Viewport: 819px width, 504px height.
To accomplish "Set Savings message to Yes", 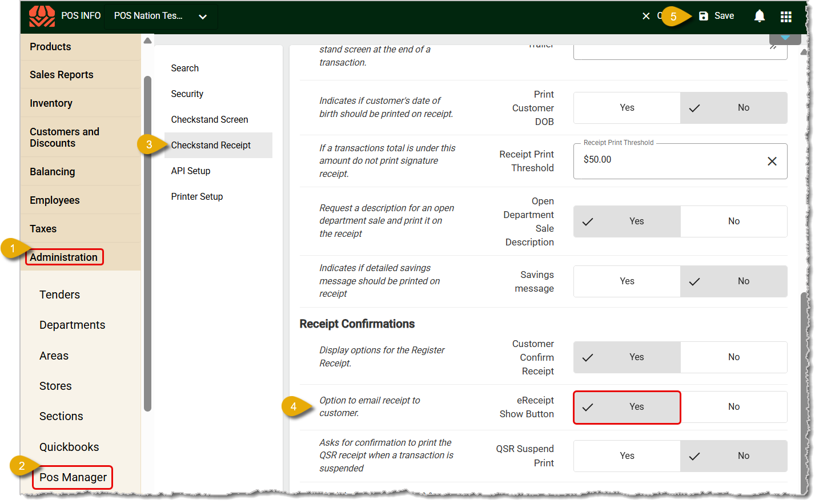I will point(627,281).
